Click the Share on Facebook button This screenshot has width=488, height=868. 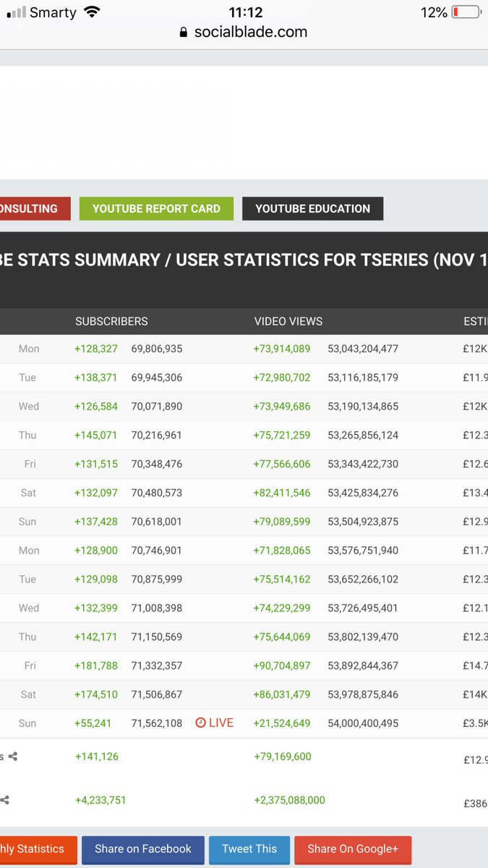143,849
